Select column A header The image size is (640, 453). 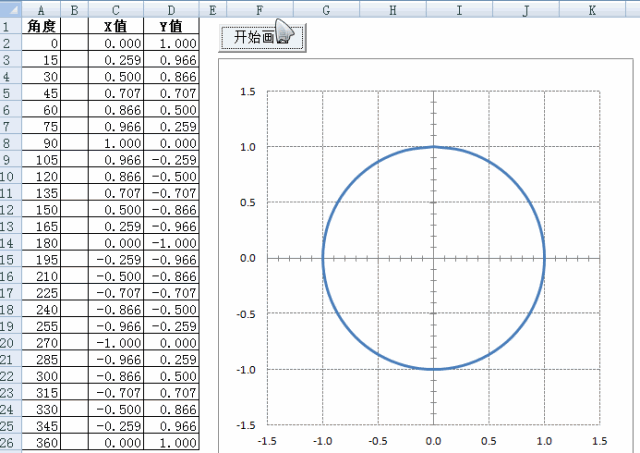coord(41,9)
